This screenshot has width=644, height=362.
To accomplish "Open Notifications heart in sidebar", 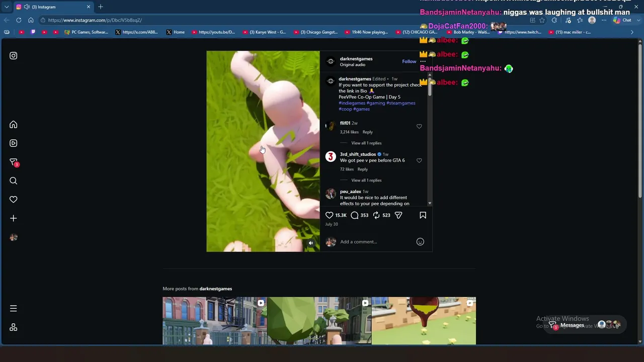I will (14, 200).
